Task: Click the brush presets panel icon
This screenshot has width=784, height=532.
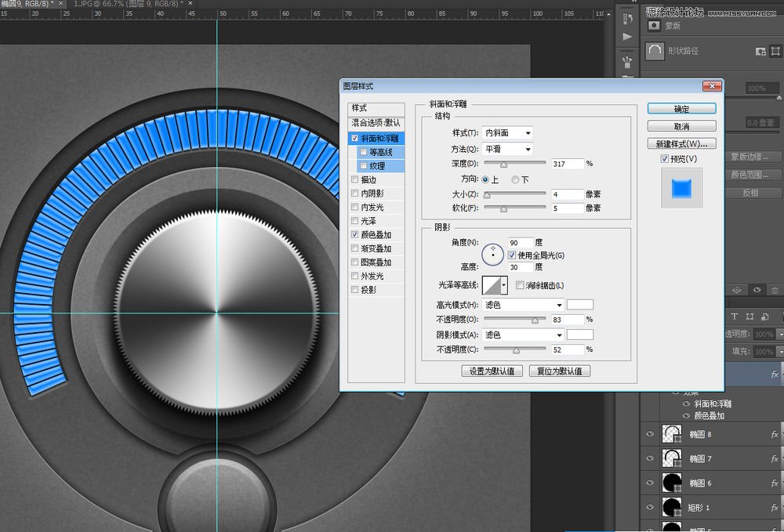Action: pos(627,62)
